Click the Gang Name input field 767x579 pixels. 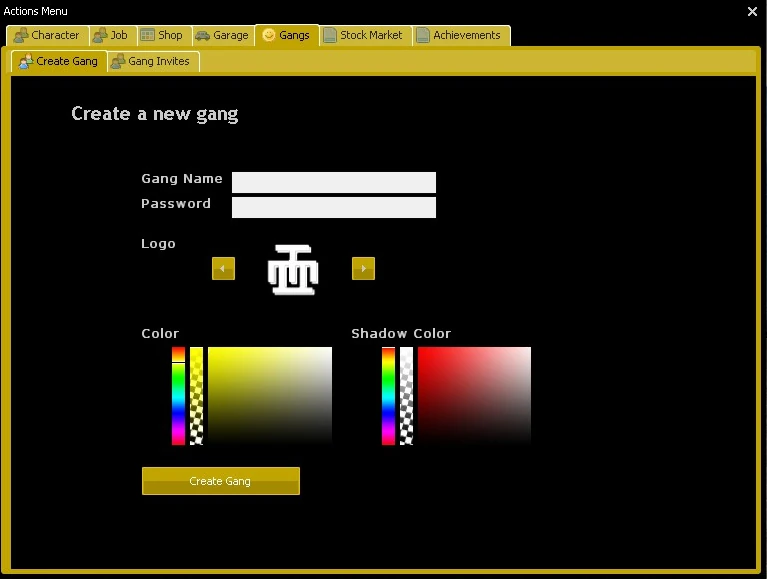coord(334,182)
